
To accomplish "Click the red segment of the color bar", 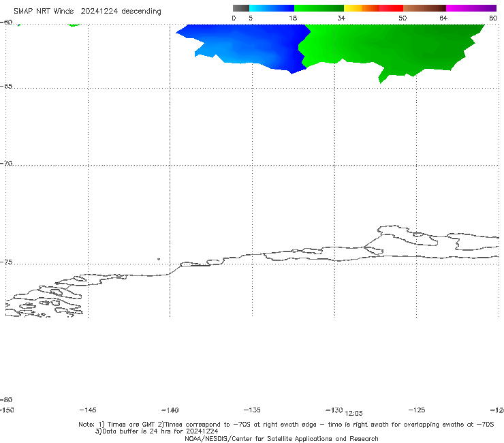I will [391, 8].
